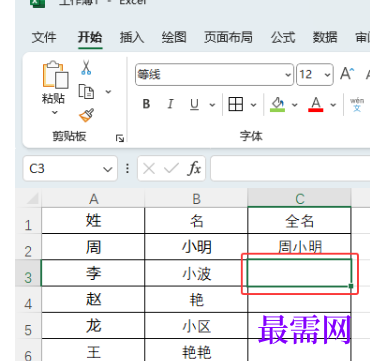Click the Paste clipboard icon
This screenshot has height=361, width=370.
point(55,75)
